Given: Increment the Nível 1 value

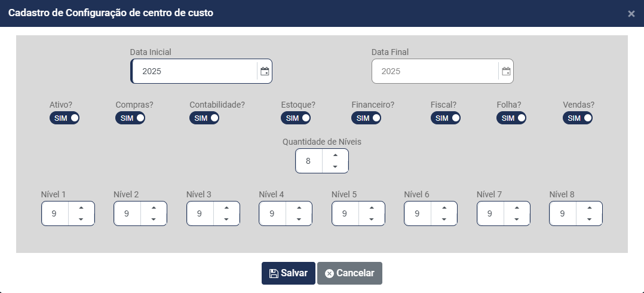Looking at the screenshot, I should click(x=81, y=207).
